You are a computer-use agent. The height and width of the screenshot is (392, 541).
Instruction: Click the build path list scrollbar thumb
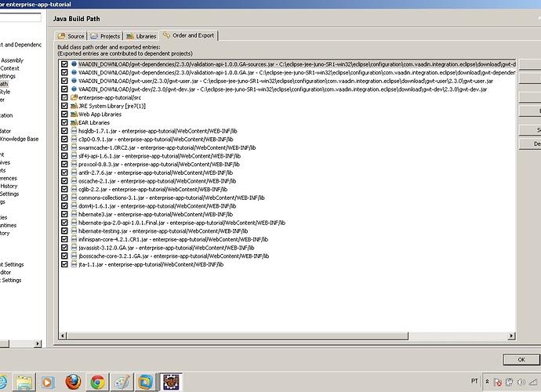[x=238, y=336]
